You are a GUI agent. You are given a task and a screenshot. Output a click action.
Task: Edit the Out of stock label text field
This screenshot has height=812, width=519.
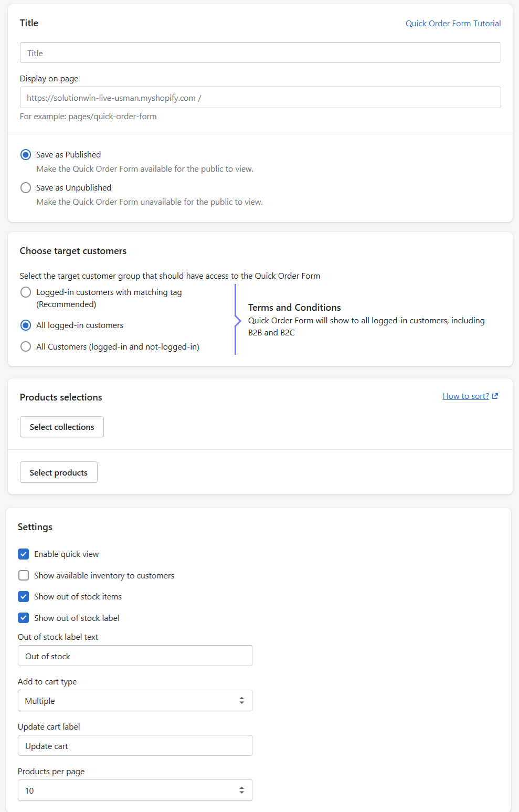tap(135, 656)
